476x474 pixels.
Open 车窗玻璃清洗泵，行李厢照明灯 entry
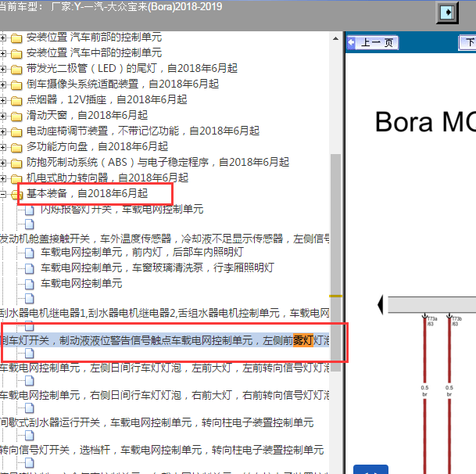[x=158, y=268]
